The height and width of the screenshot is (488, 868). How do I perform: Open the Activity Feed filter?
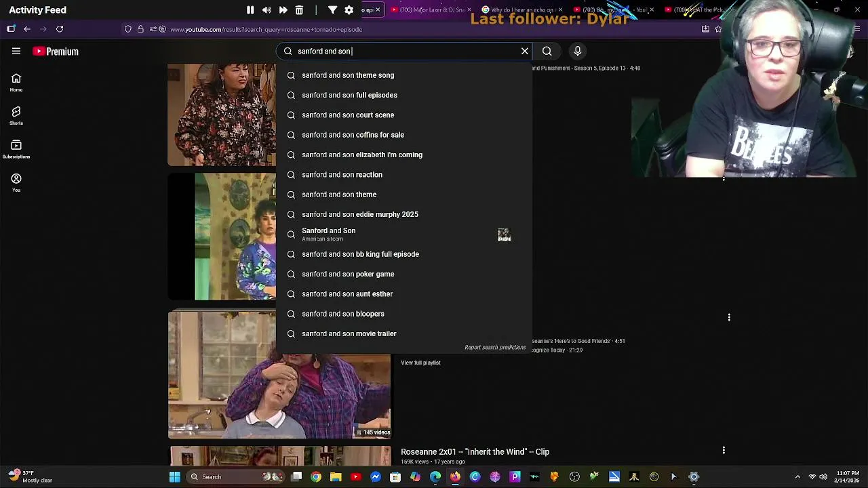[332, 10]
